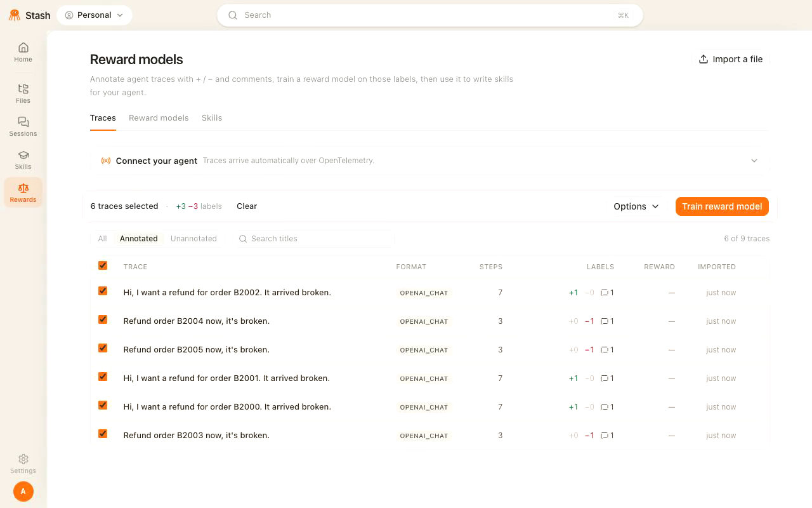Uncheck the order B2001 trace checkbox
812x508 pixels.
(103, 377)
